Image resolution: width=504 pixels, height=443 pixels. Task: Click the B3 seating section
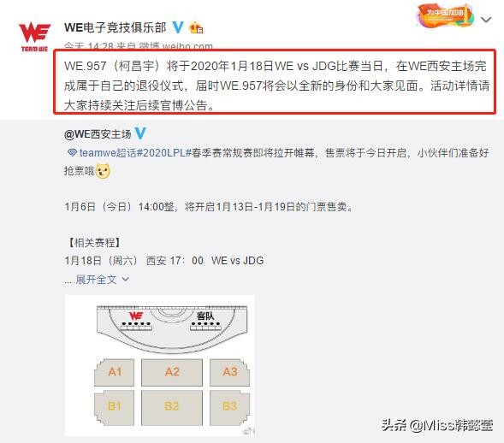click(x=229, y=407)
